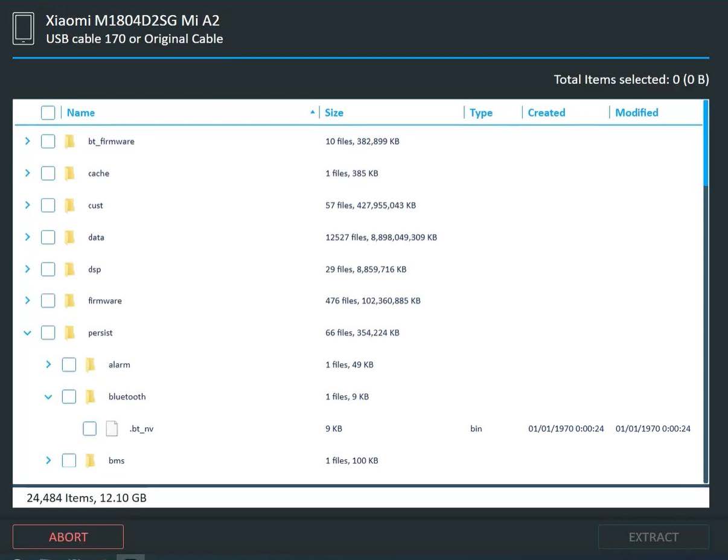Click the phone device icon in header
Image resolution: width=728 pixels, height=560 pixels.
click(24, 29)
